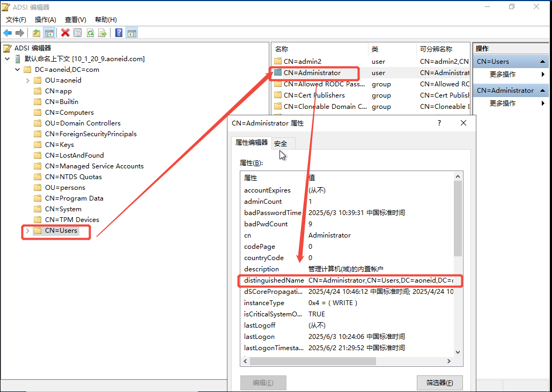Click the server icon of 默认命名上下文 node
The image size is (552, 392).
tap(18, 59)
